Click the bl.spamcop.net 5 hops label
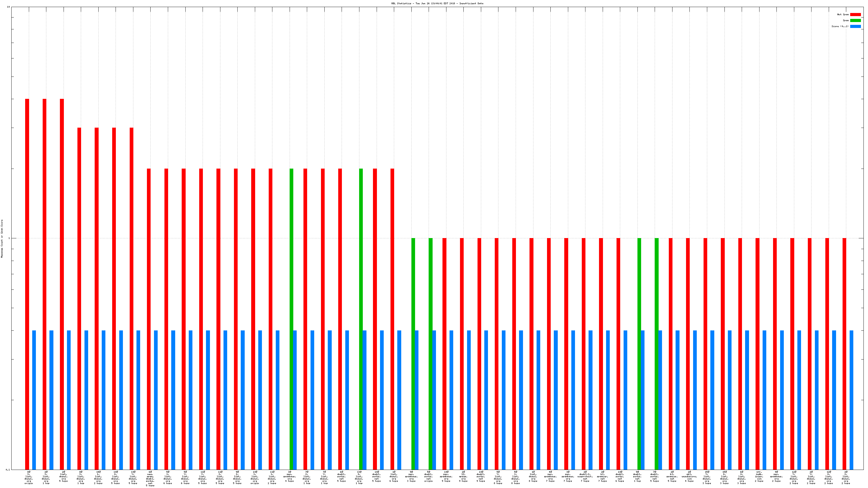 pos(672,476)
